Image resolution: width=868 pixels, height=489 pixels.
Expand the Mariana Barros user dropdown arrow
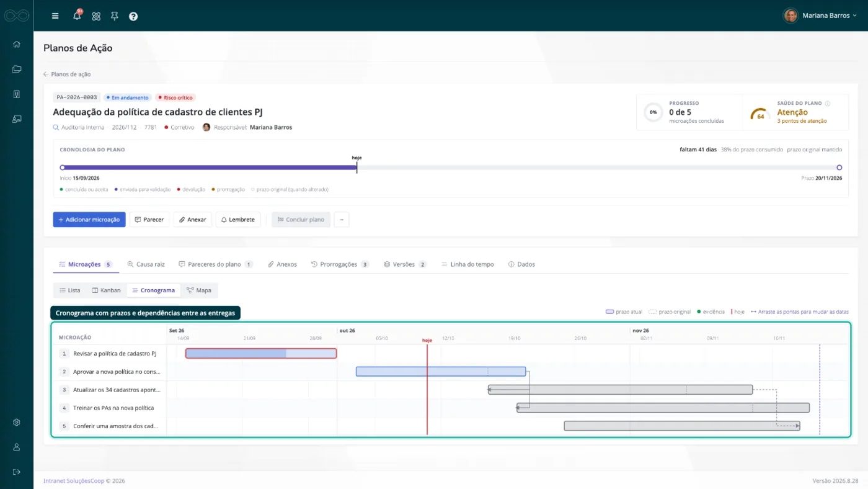tap(855, 16)
